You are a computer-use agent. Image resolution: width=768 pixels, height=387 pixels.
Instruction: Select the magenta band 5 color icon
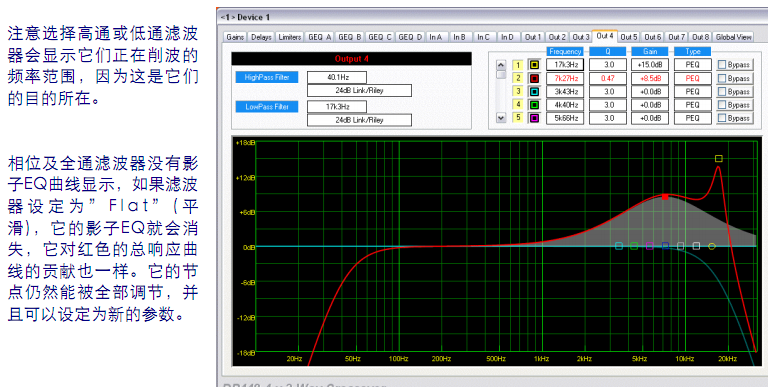[534, 118]
